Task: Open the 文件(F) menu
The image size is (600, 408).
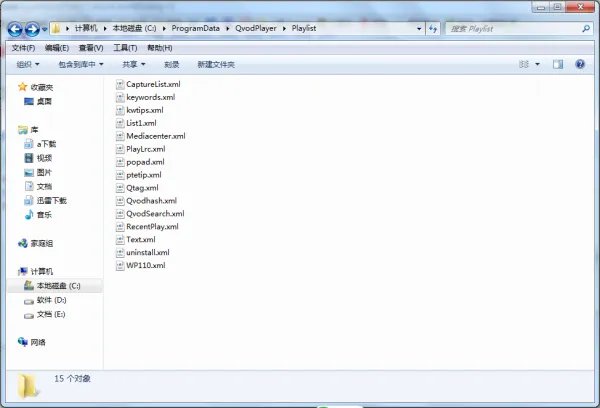Action: 22,48
